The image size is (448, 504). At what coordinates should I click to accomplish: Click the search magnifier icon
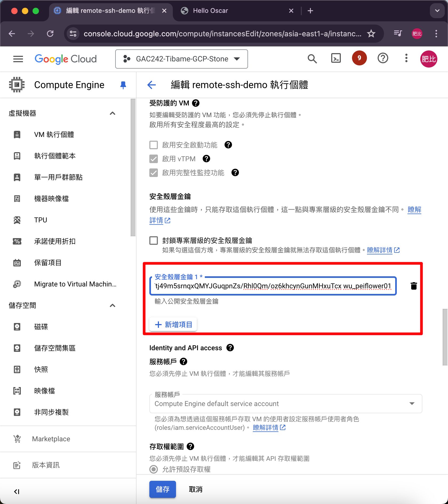(x=312, y=58)
